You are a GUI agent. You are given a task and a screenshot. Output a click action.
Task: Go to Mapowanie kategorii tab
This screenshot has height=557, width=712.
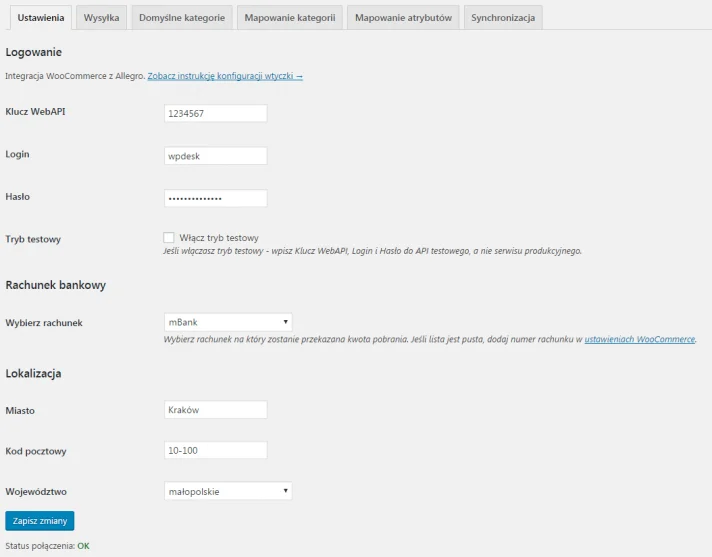click(290, 18)
